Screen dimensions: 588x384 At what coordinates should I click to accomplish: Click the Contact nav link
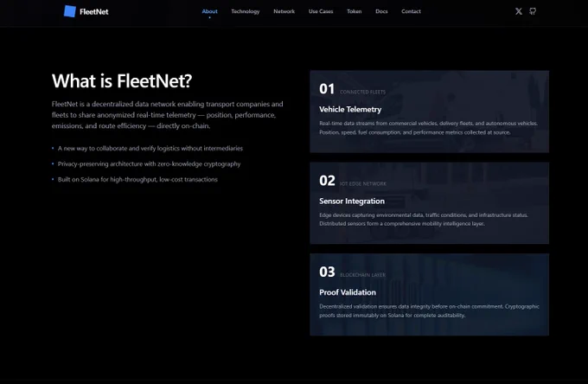coord(411,11)
